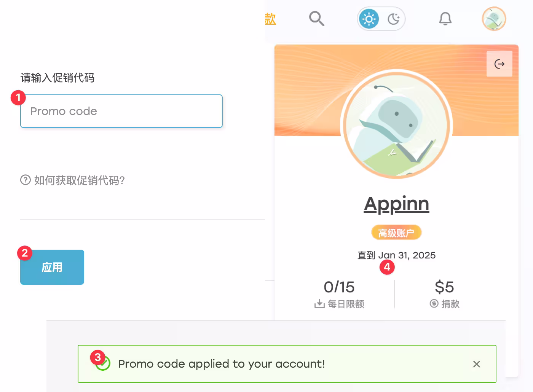Click inside the Promo code field
The image size is (533, 392).
tap(121, 111)
